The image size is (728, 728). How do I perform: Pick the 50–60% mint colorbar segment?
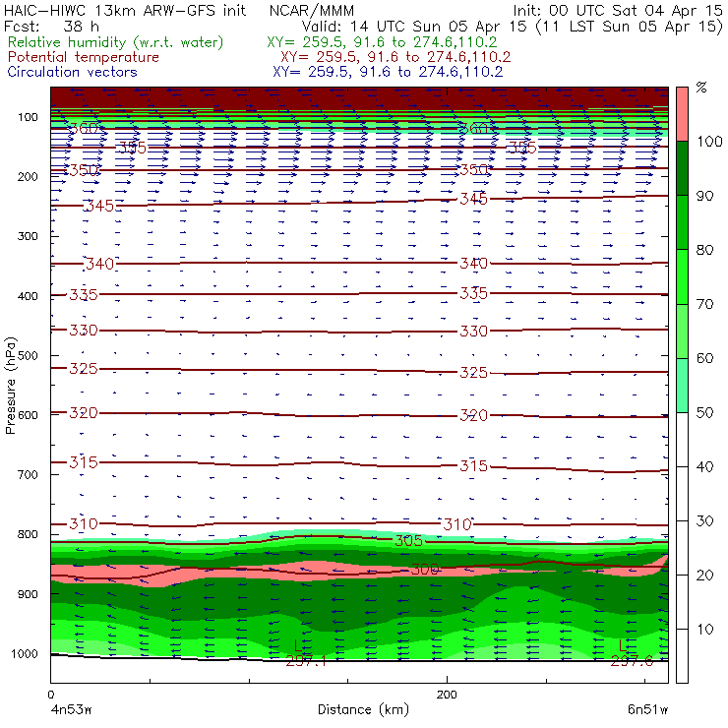pos(682,386)
